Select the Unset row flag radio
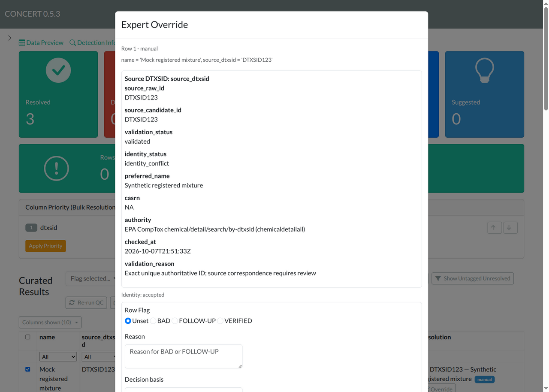549x392 pixels. pyautogui.click(x=128, y=321)
